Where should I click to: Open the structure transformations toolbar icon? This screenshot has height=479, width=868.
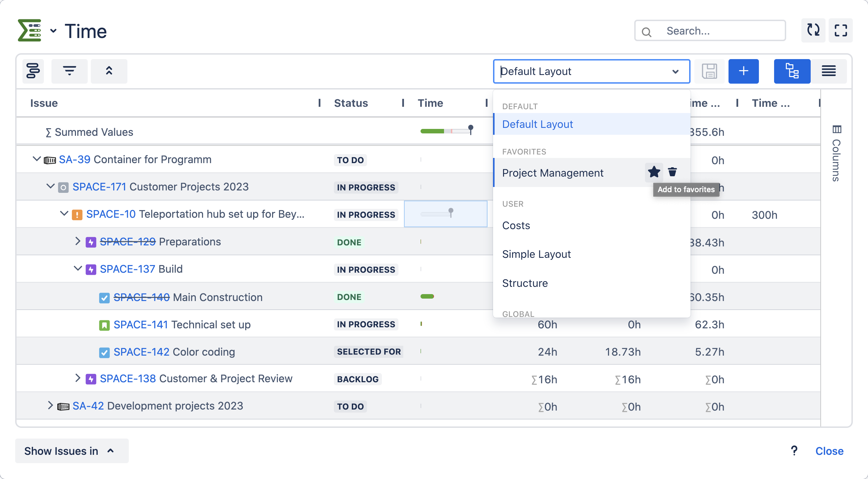[x=33, y=71]
